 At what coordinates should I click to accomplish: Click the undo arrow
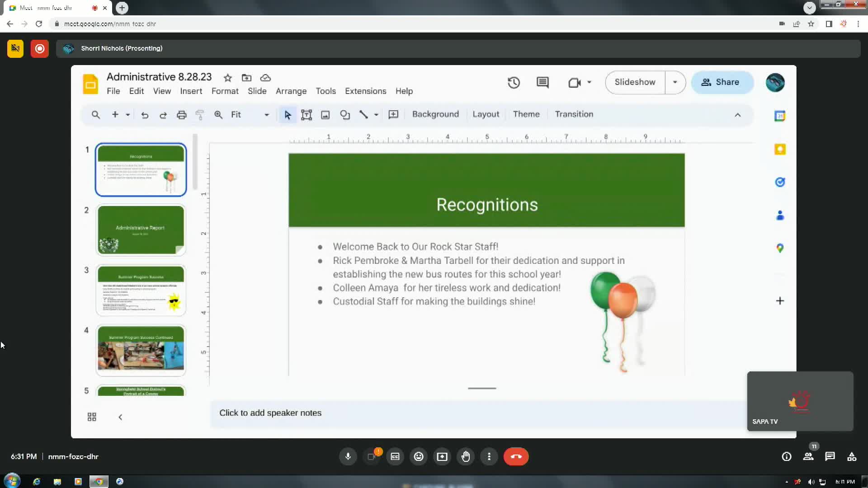click(145, 115)
